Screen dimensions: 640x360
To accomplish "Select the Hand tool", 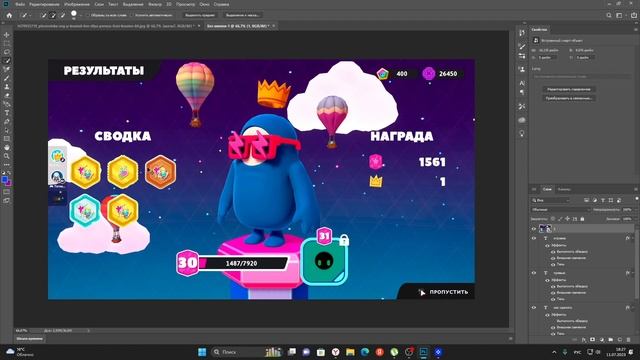I will click(x=7, y=147).
